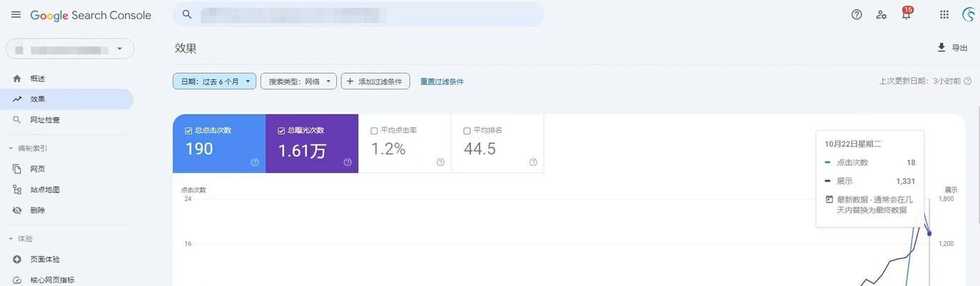Select 效果 in the sidebar

click(67, 99)
